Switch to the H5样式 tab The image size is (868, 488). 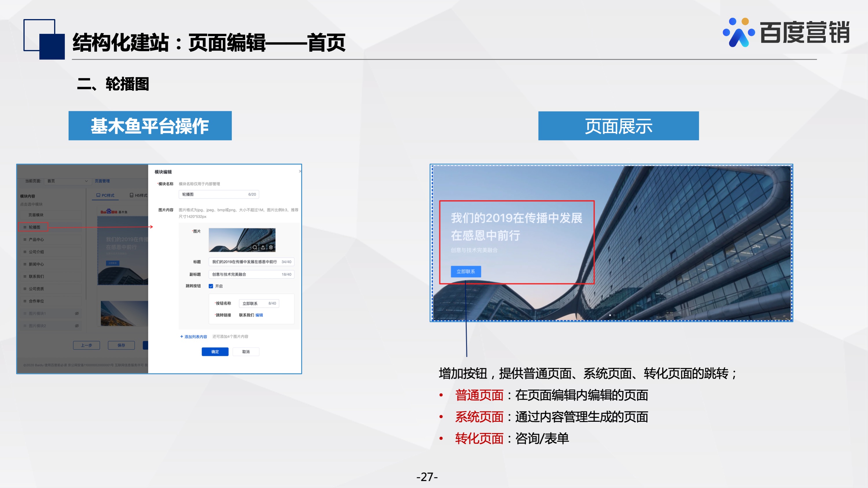coord(138,195)
